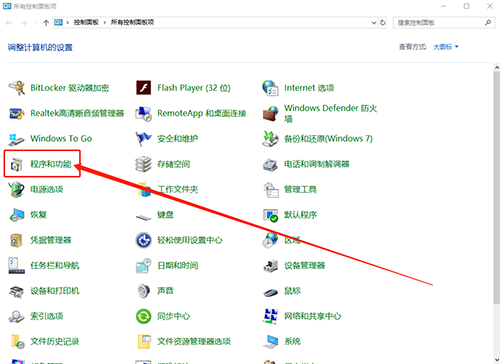Open the 日期和时间 icon
This screenshot has width=500, height=364.
tap(143, 266)
